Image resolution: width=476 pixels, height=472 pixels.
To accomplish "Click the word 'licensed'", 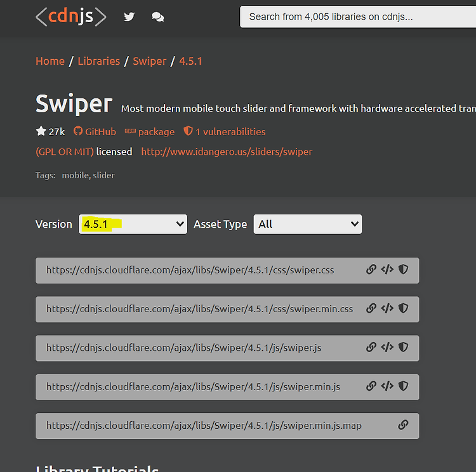I will tap(114, 152).
